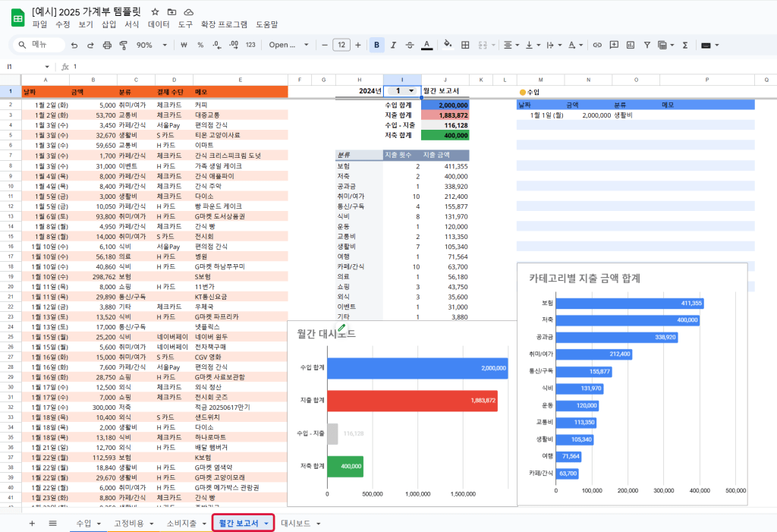777x532 pixels.
Task: Insert a link using the toolbar
Action: 597,45
